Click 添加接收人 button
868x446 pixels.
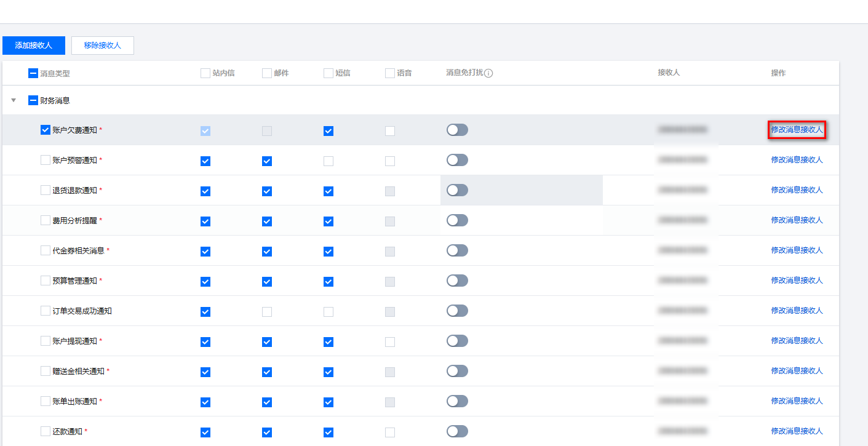(34, 46)
